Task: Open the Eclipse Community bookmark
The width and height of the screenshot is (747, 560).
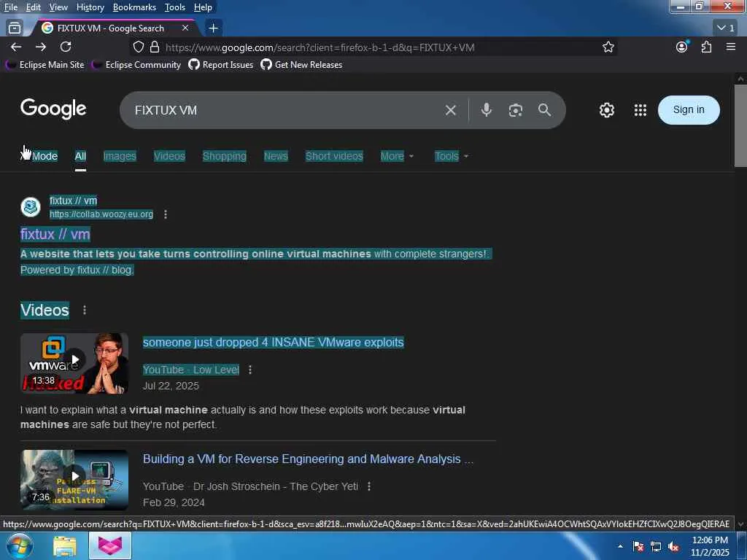Action: point(136,65)
